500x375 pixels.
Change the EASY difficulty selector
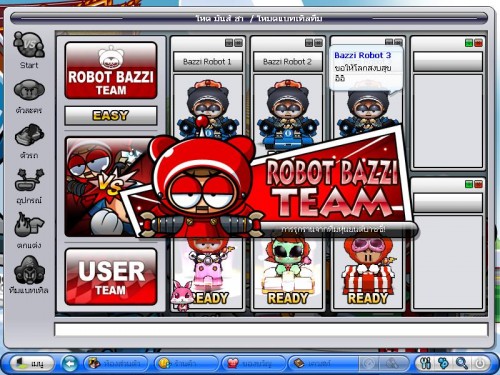111,116
